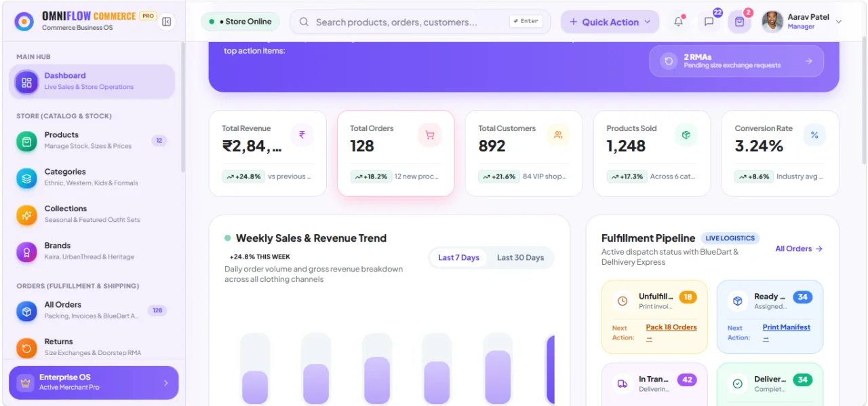Screen dimensions: 868x406
Task: Expand the Aarav Patel account dropdown chevron
Action: pyautogui.click(x=839, y=22)
